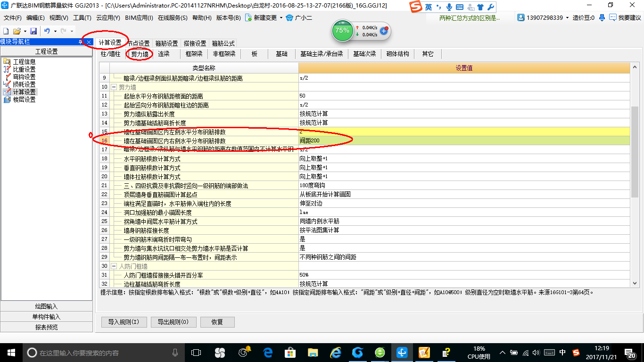Select the 基础主梁/承台梁 tab
The height and width of the screenshot is (362, 644).
point(322,54)
